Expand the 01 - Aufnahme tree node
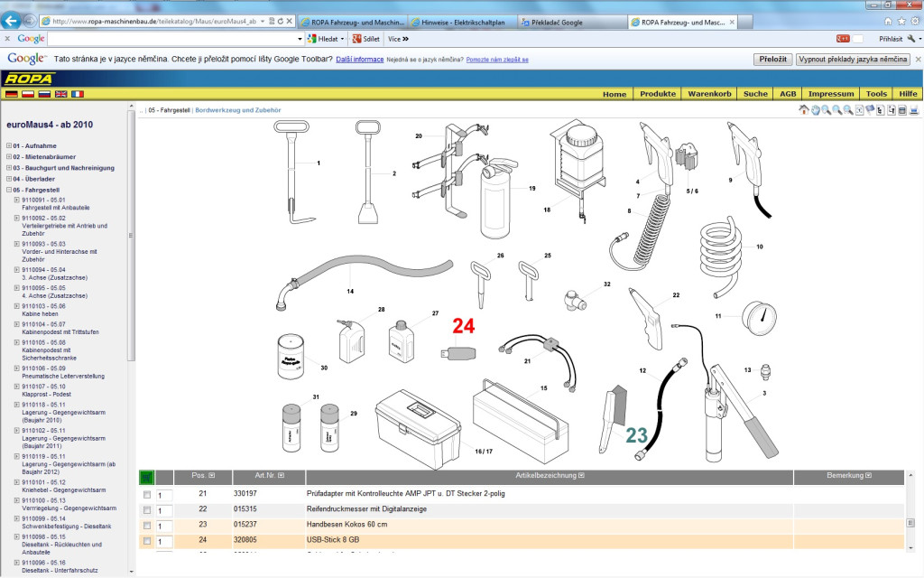Image resolution: width=924 pixels, height=578 pixels. click(x=9, y=145)
